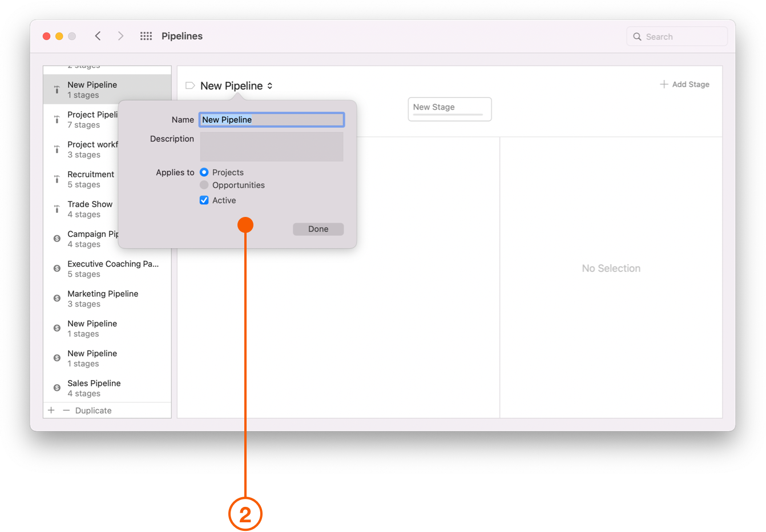Click the Duplicate button
This screenshot has height=532, width=766.
(x=93, y=410)
